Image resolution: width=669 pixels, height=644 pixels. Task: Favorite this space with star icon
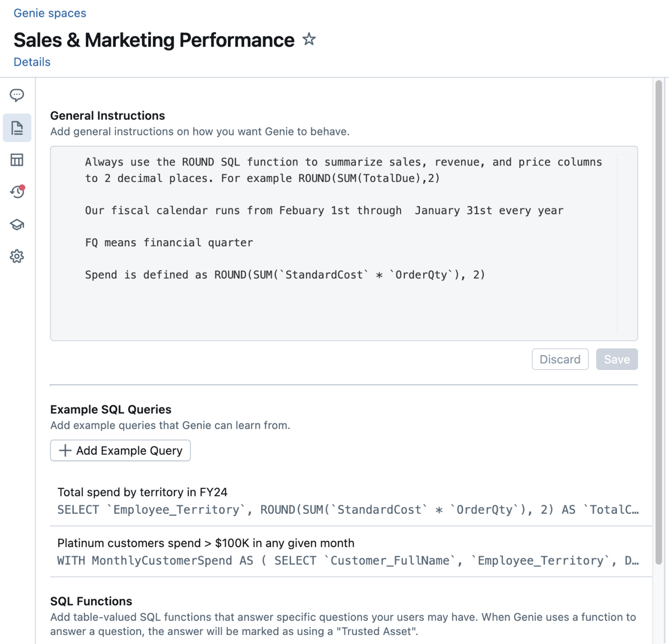click(309, 39)
